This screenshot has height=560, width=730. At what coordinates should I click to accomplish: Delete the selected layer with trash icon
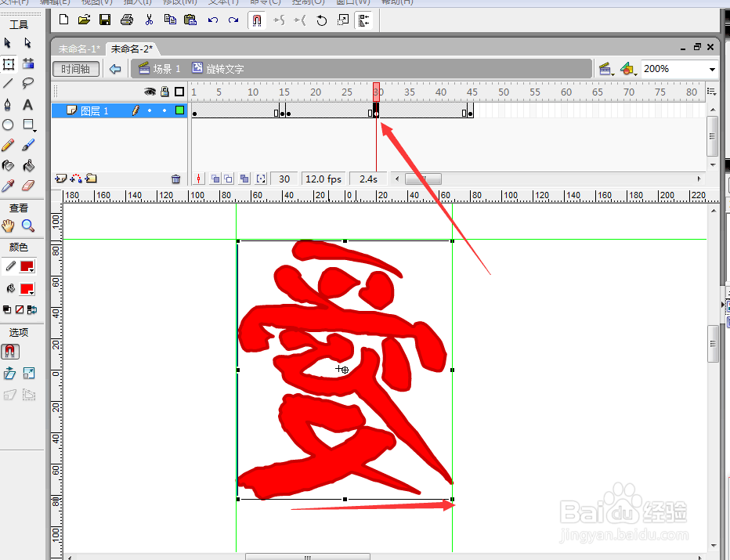tap(175, 179)
